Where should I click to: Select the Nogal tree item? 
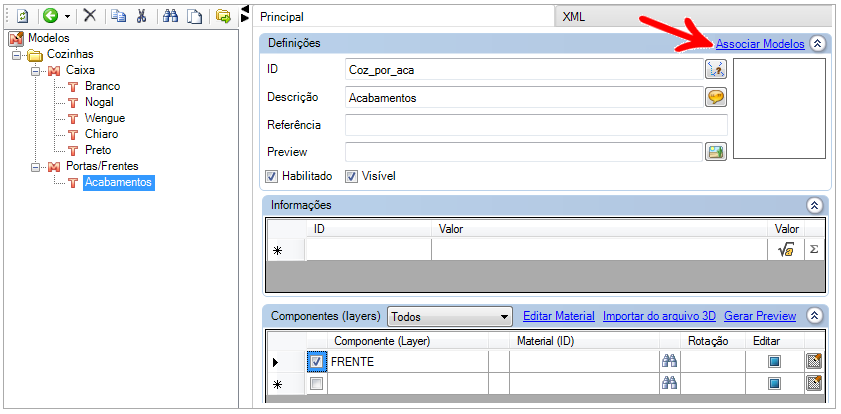[x=99, y=102]
